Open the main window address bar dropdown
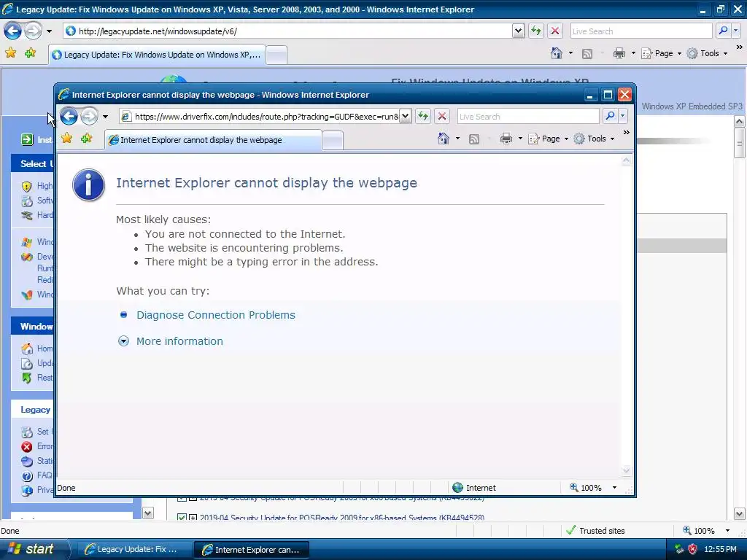This screenshot has height=560, width=747. click(519, 31)
